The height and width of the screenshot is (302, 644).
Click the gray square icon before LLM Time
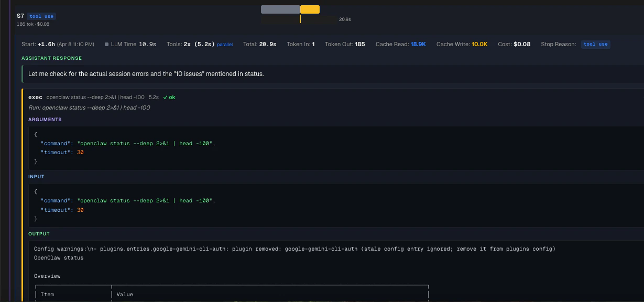(107, 45)
